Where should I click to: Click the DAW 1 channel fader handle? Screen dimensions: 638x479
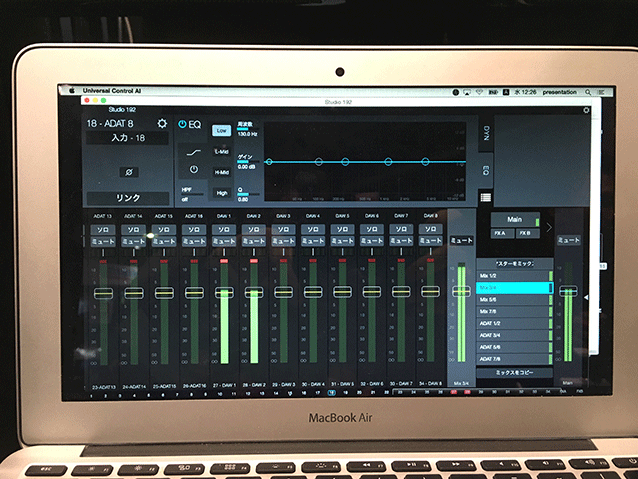click(x=224, y=292)
